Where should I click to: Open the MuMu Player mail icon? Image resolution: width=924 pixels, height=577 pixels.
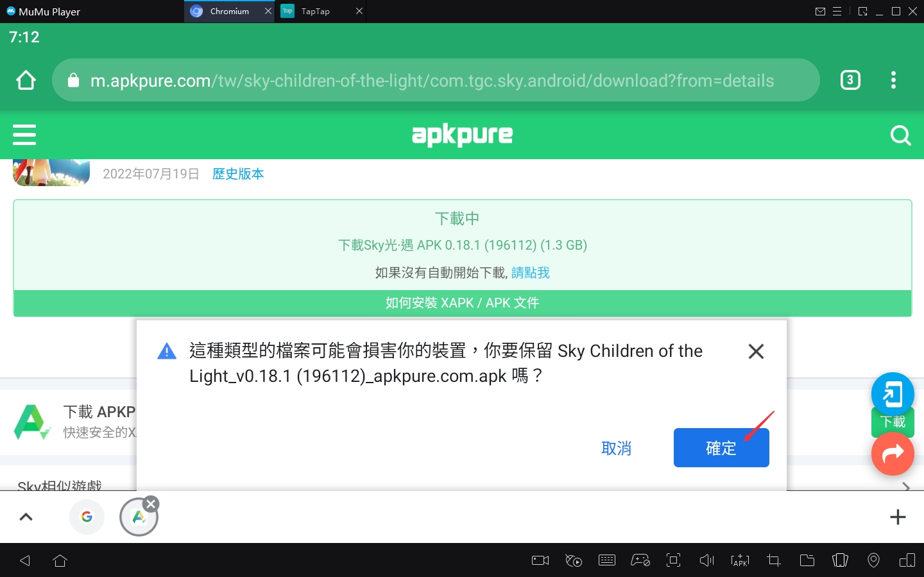pyautogui.click(x=820, y=12)
